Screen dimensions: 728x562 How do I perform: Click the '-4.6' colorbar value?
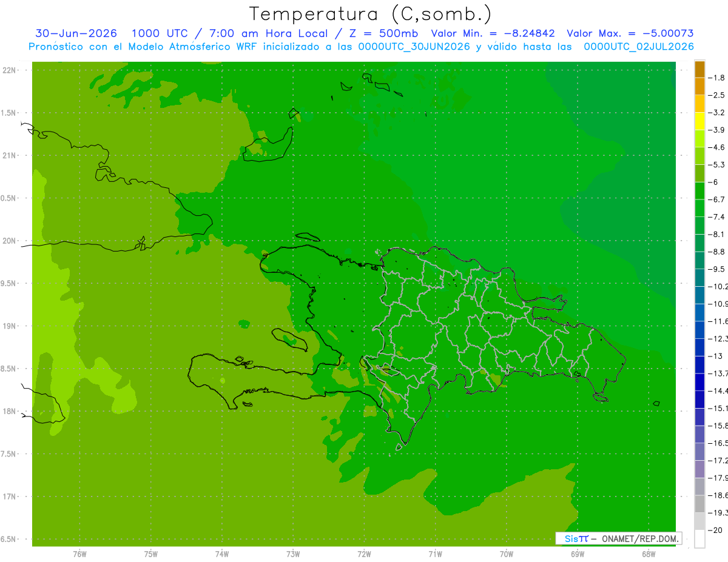[x=717, y=147]
